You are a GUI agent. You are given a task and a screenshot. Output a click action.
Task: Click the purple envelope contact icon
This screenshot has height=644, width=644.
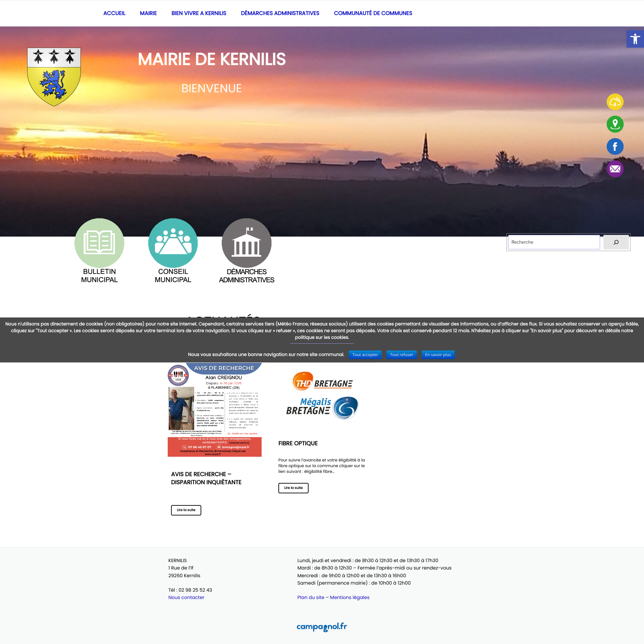(615, 169)
